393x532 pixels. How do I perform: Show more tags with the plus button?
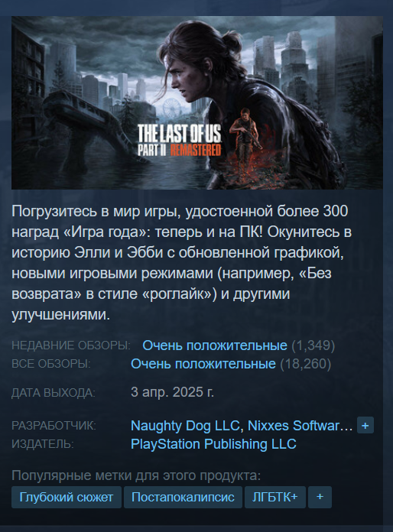click(320, 497)
